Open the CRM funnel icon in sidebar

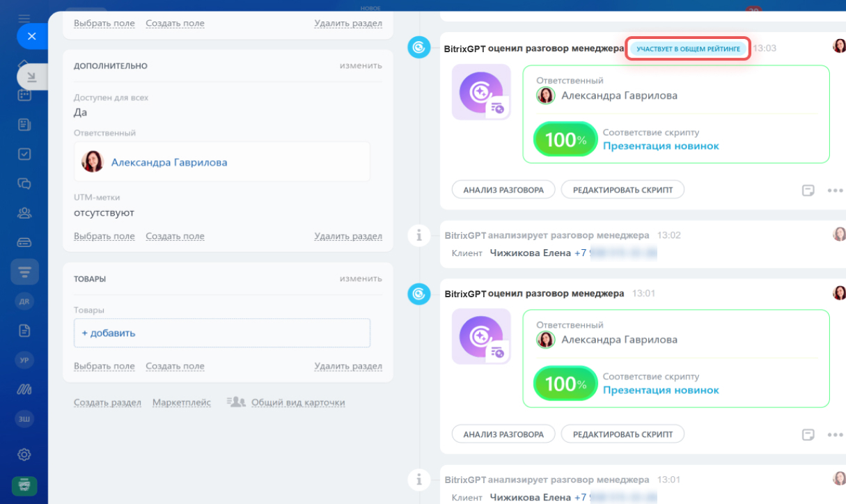point(24,272)
